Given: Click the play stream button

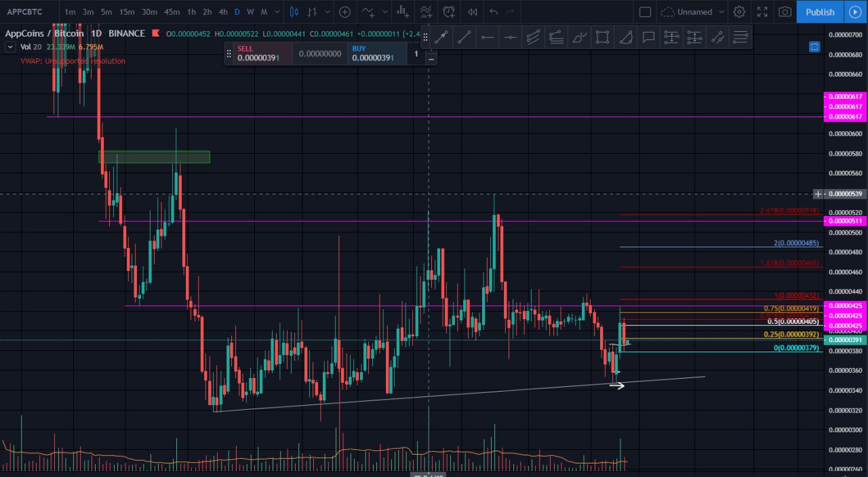Looking at the screenshot, I should tap(855, 12).
